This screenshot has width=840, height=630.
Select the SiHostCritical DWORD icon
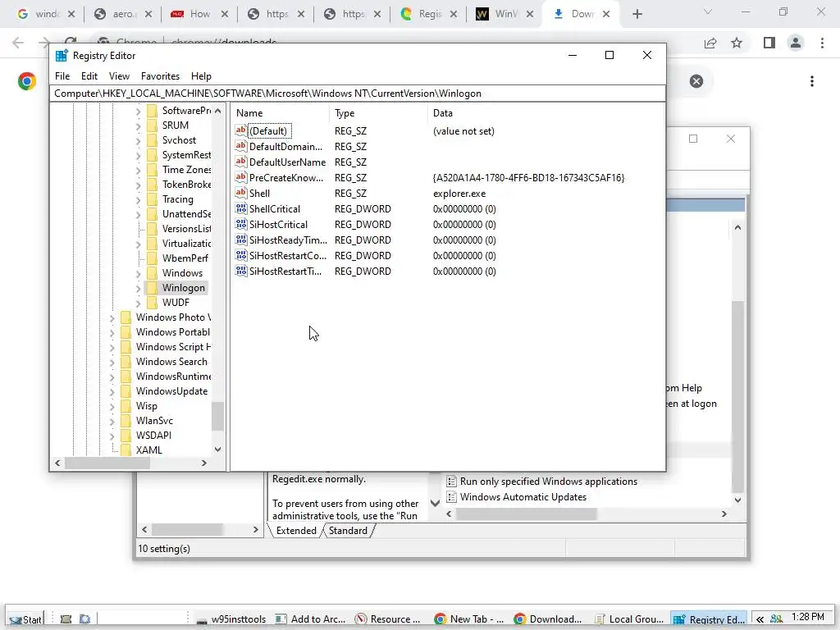(x=241, y=224)
